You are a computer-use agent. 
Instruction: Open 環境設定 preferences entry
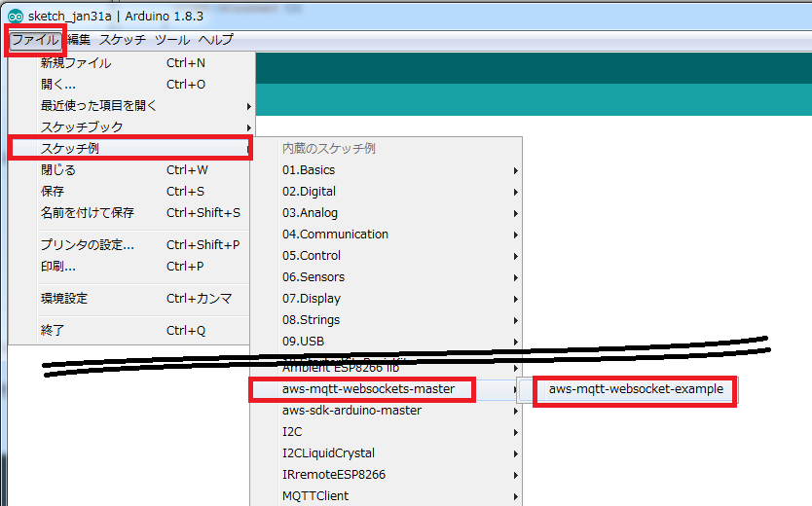pos(130,299)
